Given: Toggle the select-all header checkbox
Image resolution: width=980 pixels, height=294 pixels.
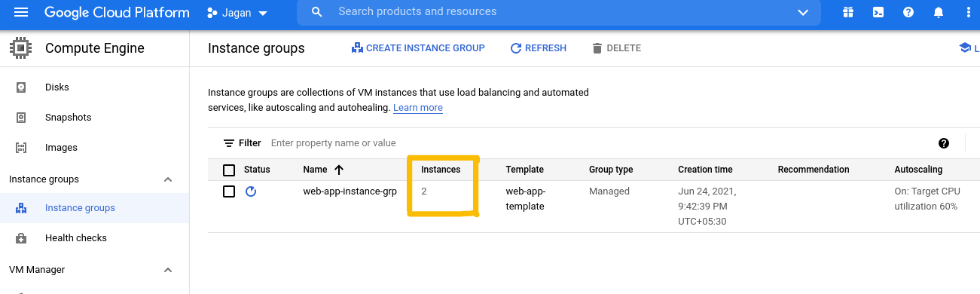Looking at the screenshot, I should (229, 170).
